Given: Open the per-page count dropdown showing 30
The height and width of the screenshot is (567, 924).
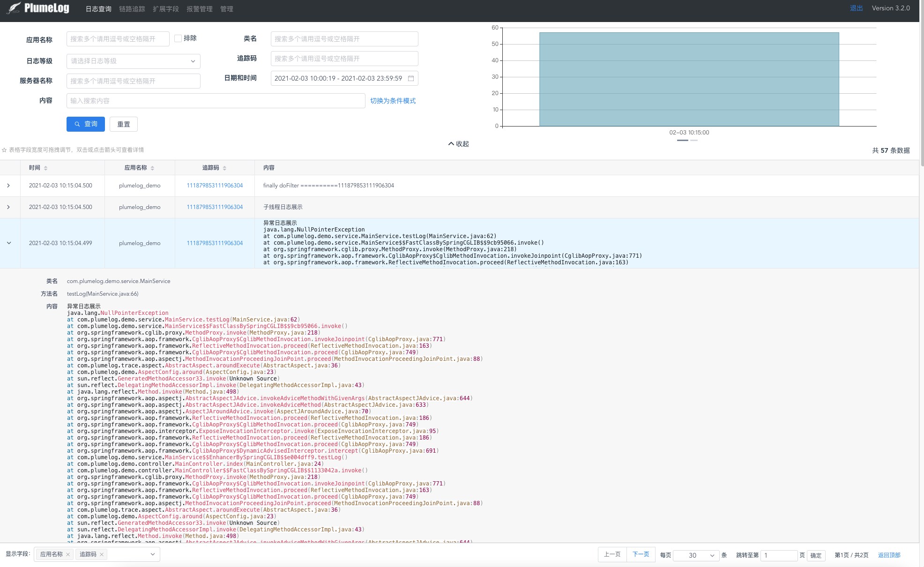Looking at the screenshot, I should [x=696, y=555].
